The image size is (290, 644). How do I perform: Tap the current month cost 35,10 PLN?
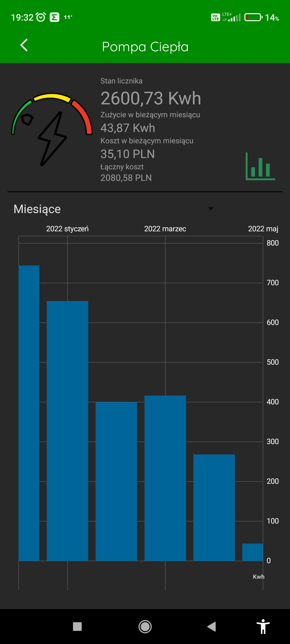[128, 154]
